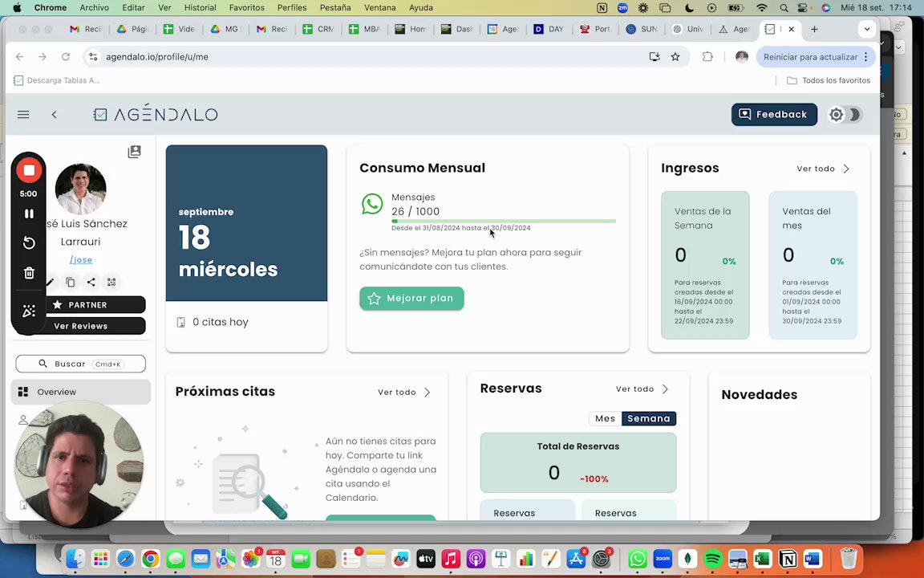
Task: Open Ver todo for Próximas citas
Action: click(403, 393)
